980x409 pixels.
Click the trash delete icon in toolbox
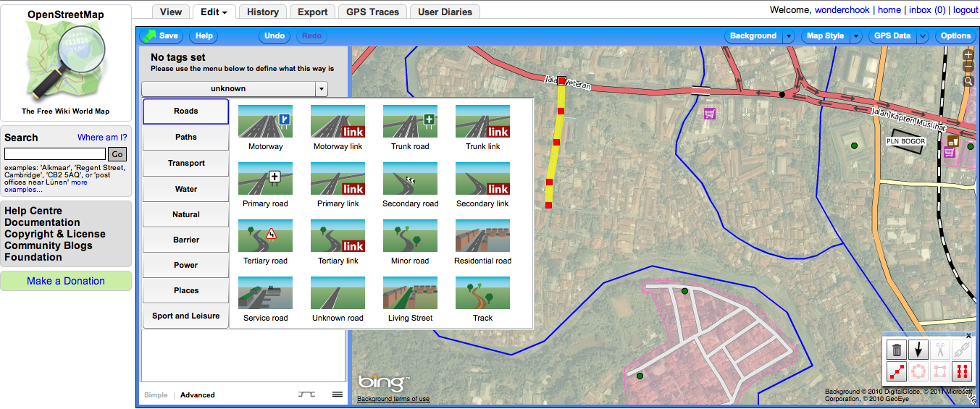click(x=897, y=350)
